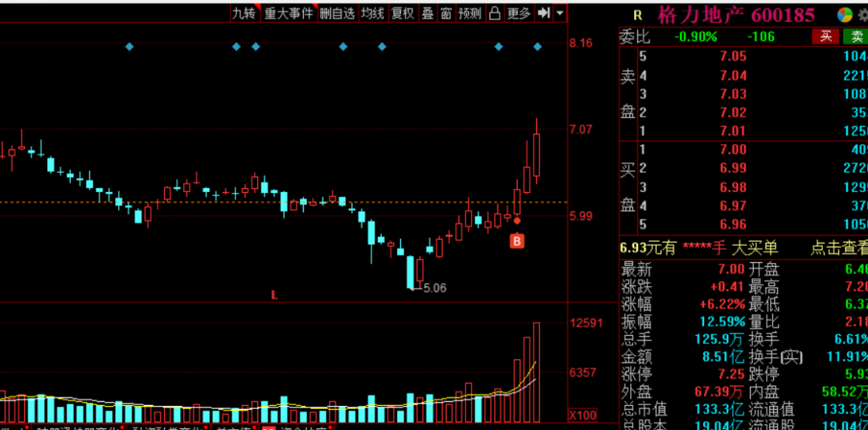
Task: Select the sell level 1 price 7.01
Action: point(733,131)
